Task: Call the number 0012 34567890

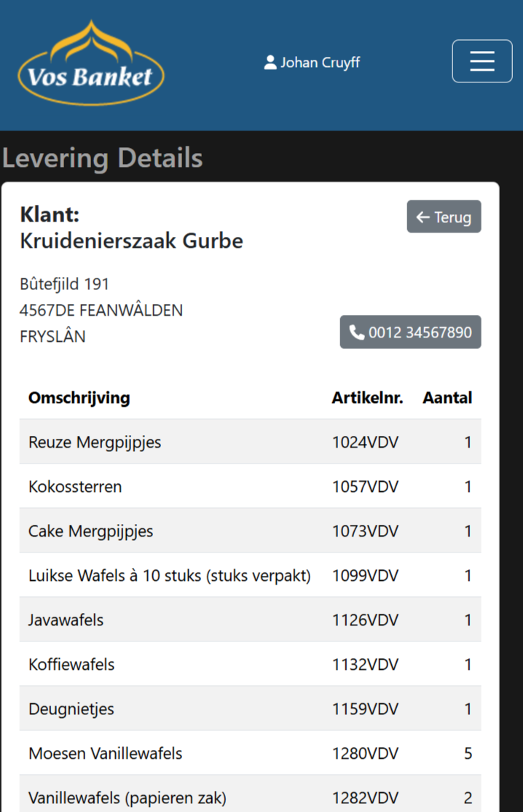Action: [410, 332]
